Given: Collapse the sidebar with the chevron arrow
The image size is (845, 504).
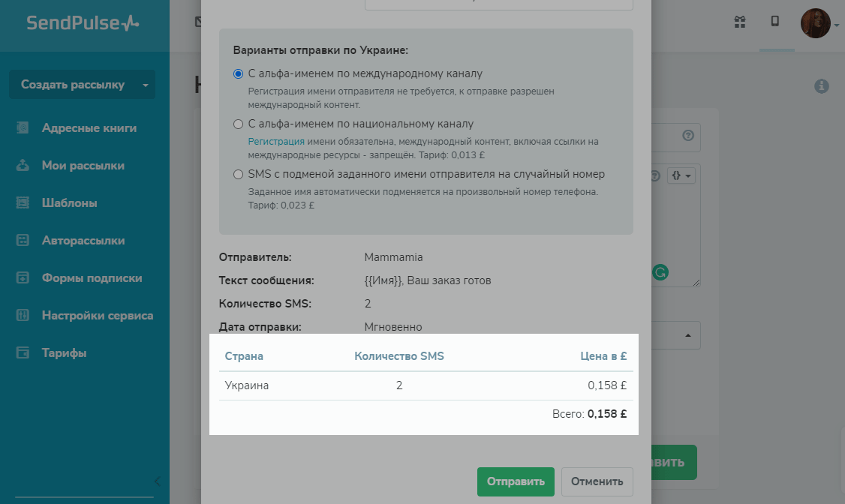Looking at the screenshot, I should click(x=157, y=481).
